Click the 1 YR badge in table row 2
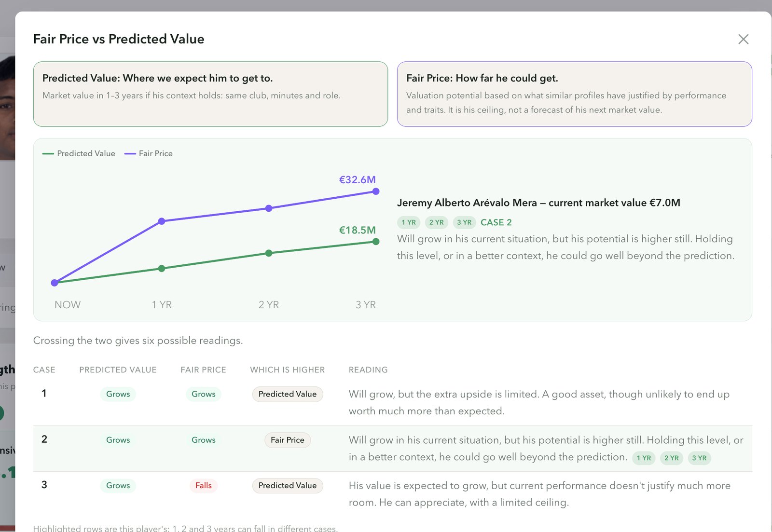 pos(644,458)
